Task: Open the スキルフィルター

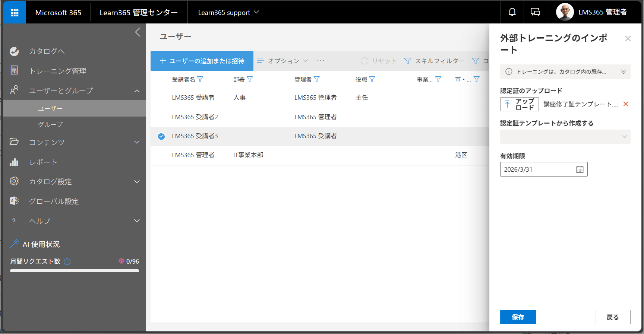Action: coord(435,61)
